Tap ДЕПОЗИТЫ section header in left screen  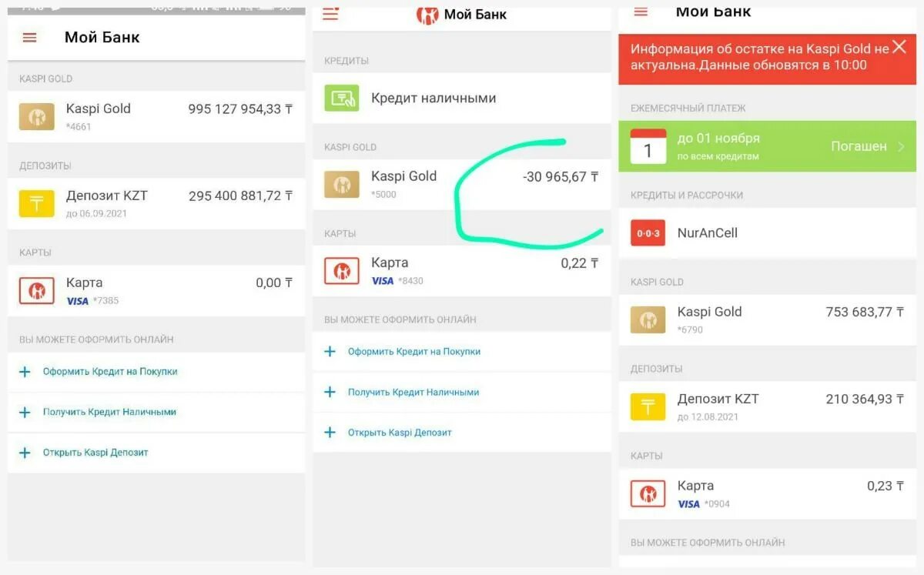coord(45,165)
